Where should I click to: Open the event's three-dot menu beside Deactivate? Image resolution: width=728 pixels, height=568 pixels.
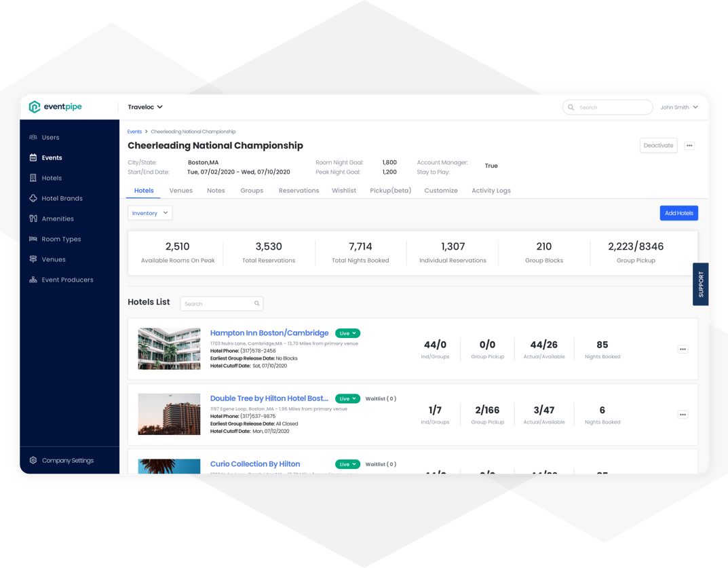[x=689, y=145]
